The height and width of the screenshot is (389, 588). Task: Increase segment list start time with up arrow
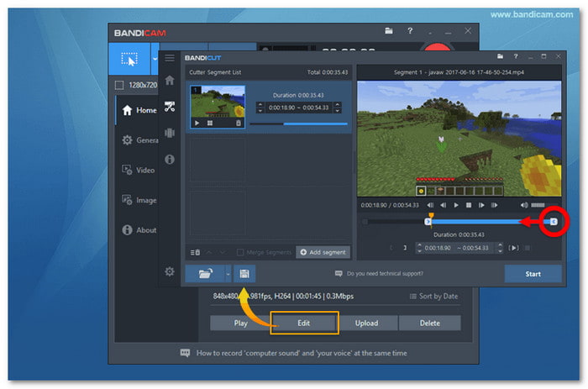tap(260, 105)
